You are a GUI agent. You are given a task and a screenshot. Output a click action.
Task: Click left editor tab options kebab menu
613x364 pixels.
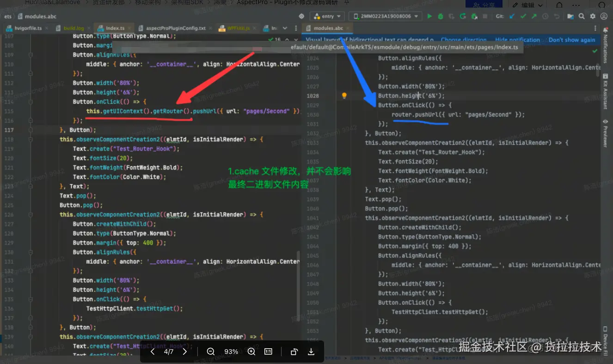(296, 28)
